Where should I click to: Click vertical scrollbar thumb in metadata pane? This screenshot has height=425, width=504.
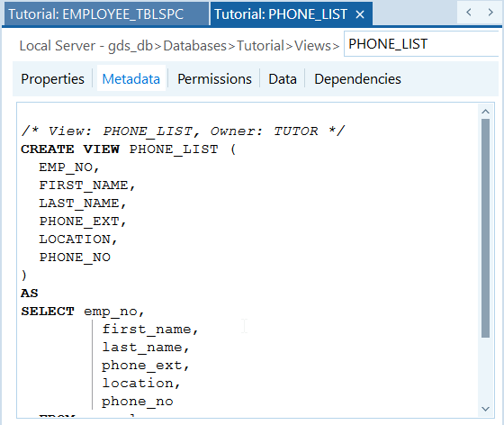pyautogui.click(x=485, y=228)
